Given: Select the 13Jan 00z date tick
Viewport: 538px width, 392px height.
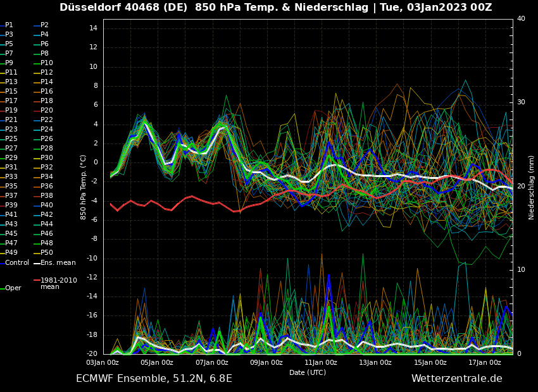Looking at the screenshot, I should pyautogui.click(x=375, y=362).
